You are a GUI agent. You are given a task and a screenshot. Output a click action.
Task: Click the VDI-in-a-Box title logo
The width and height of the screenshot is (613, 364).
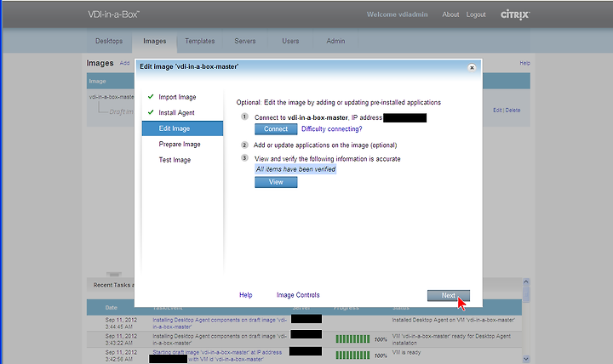click(113, 14)
